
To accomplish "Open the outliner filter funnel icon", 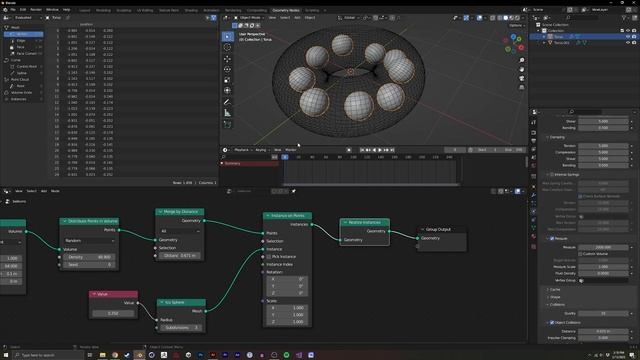I will 624,18.
